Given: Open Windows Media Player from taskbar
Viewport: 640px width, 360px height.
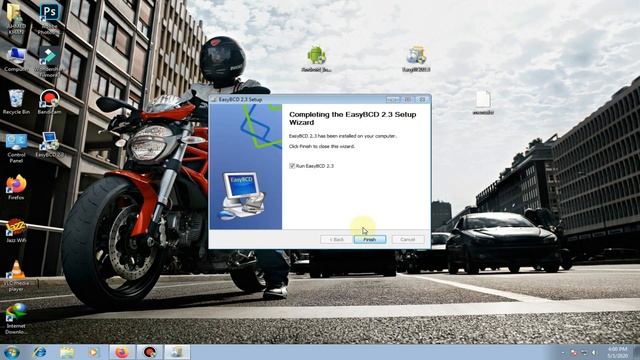Looking at the screenshot, I should (x=94, y=352).
